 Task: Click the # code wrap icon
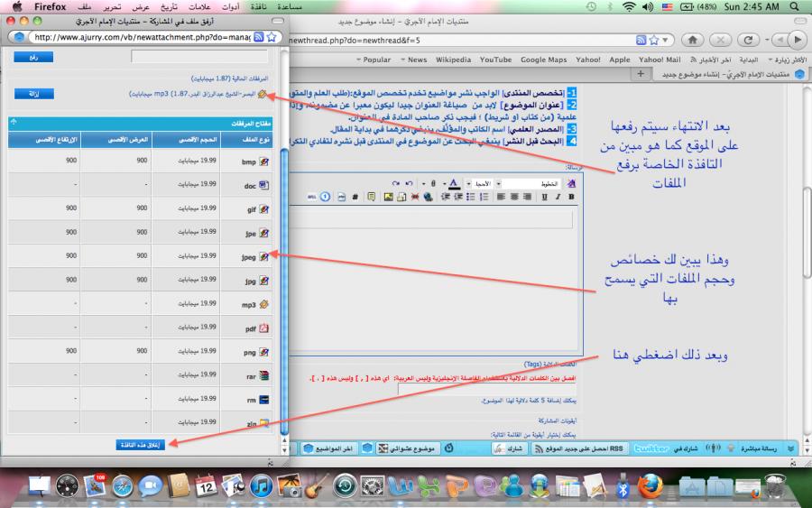pos(355,196)
